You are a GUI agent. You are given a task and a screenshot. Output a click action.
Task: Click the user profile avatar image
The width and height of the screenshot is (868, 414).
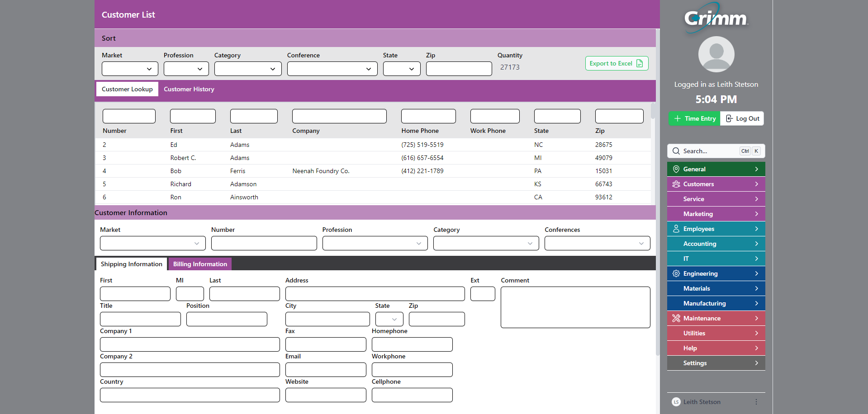pos(716,54)
